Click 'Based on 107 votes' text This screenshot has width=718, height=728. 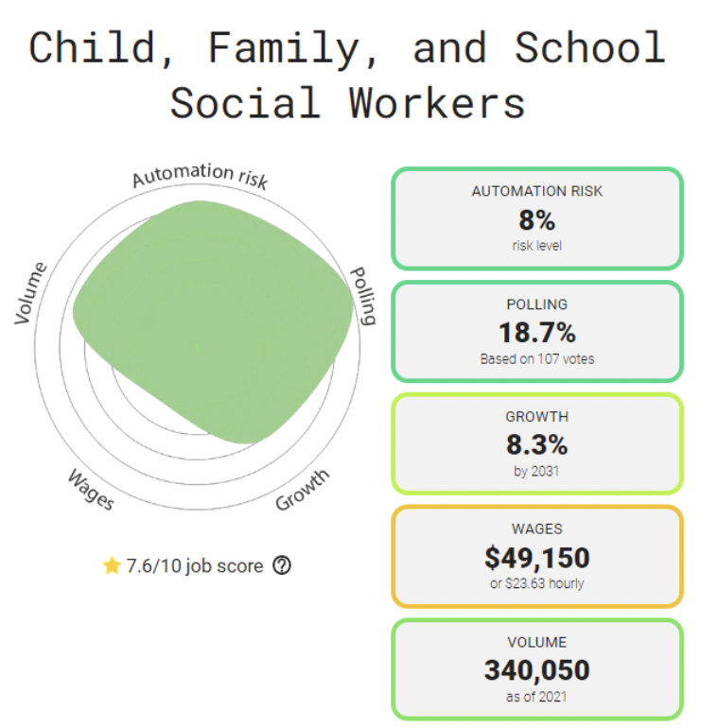[x=536, y=359]
